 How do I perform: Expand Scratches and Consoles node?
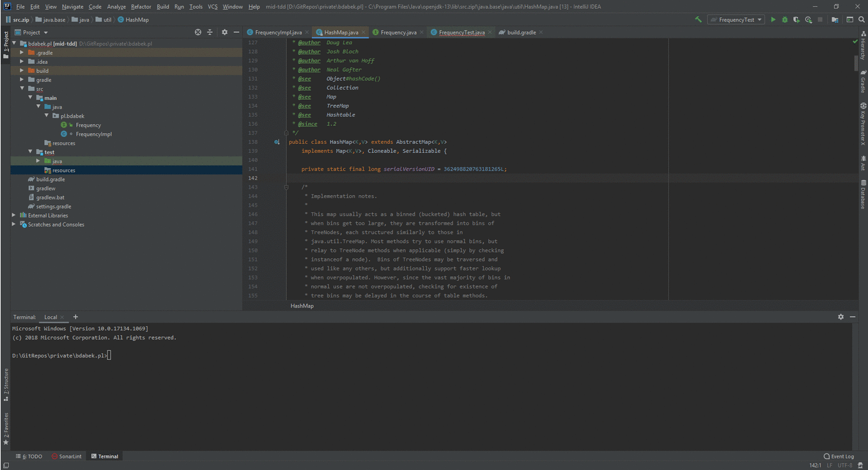[x=14, y=224]
